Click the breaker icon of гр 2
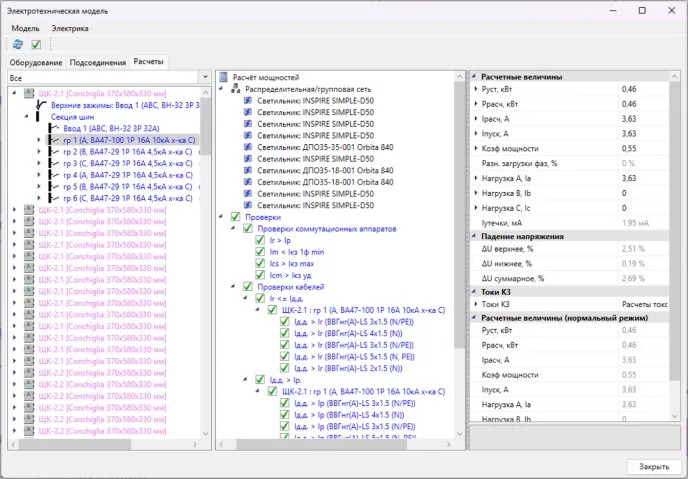This screenshot has height=479, width=688. (x=52, y=152)
